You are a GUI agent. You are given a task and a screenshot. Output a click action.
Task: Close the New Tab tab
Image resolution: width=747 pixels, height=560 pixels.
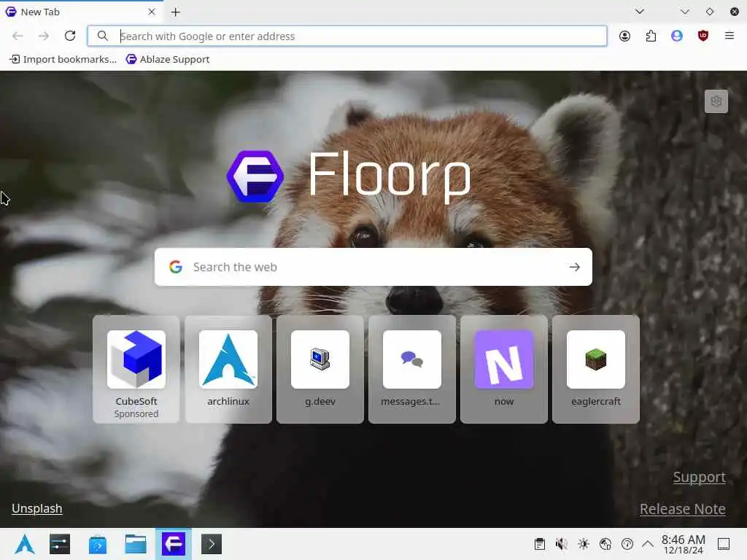(x=152, y=12)
